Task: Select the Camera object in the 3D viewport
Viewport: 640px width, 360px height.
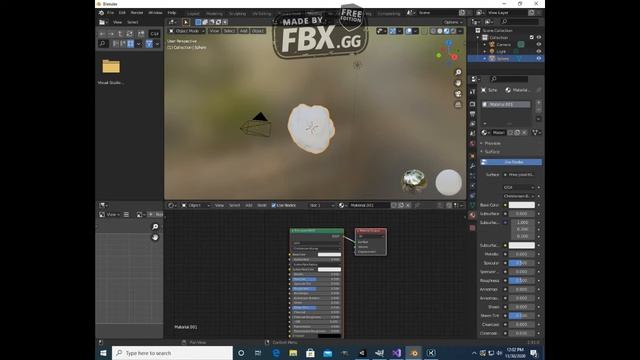Action: 256,125
